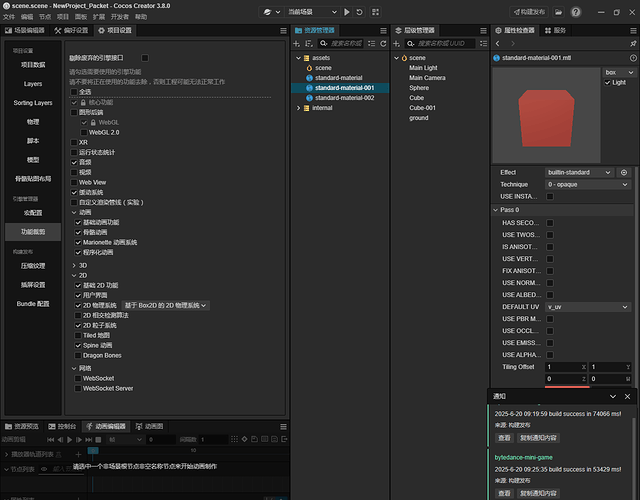Image resolution: width=640 pixels, height=500 pixels.
Task: Expand the internal folder in assets
Action: [x=298, y=108]
